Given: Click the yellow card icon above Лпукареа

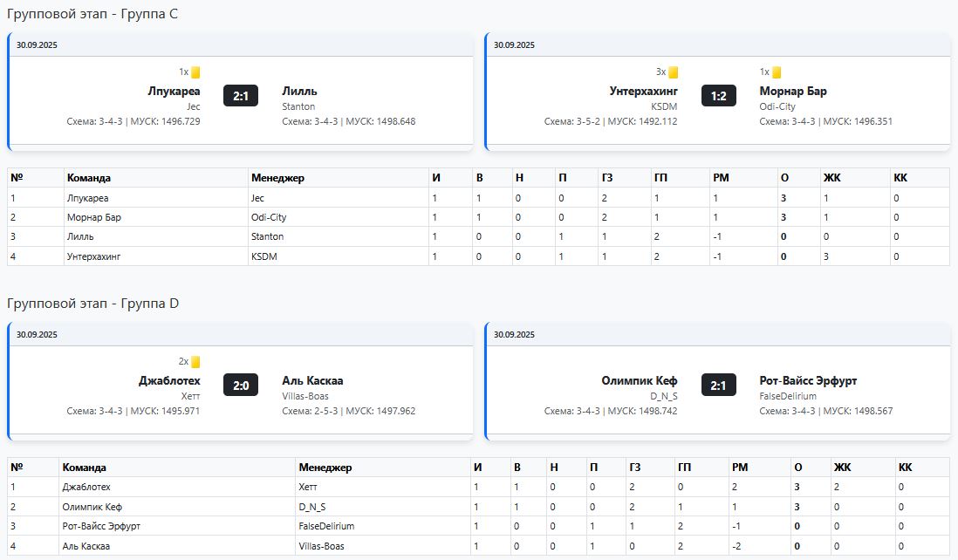Looking at the screenshot, I should coord(196,72).
